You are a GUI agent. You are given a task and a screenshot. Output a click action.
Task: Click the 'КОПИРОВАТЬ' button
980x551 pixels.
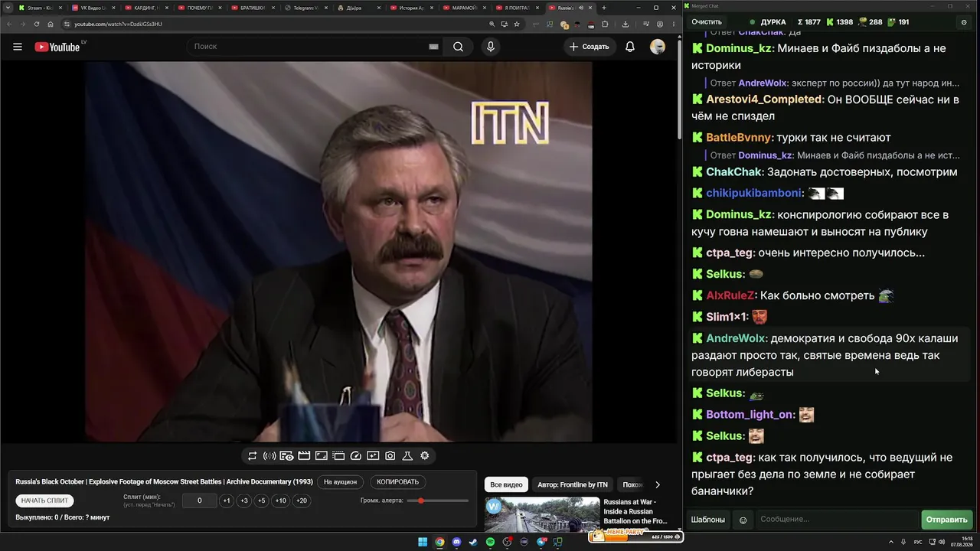click(398, 482)
